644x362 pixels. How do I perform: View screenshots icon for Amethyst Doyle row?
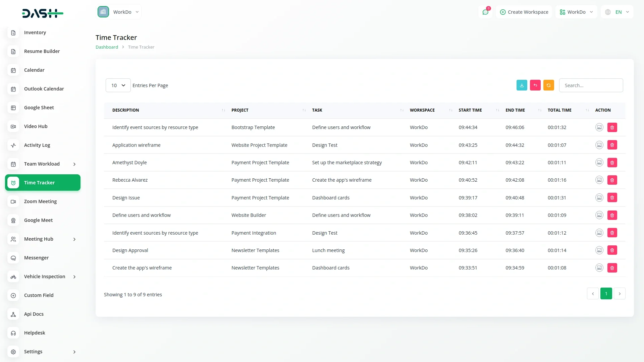(599, 163)
